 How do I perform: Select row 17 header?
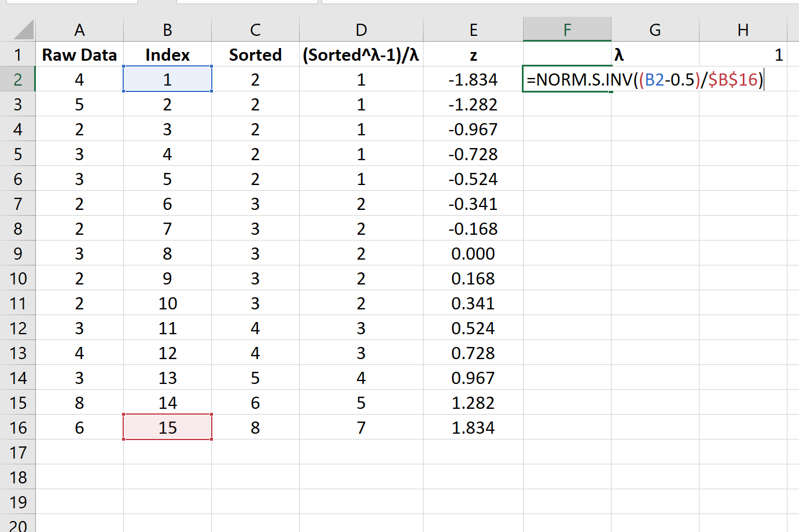click(18, 452)
